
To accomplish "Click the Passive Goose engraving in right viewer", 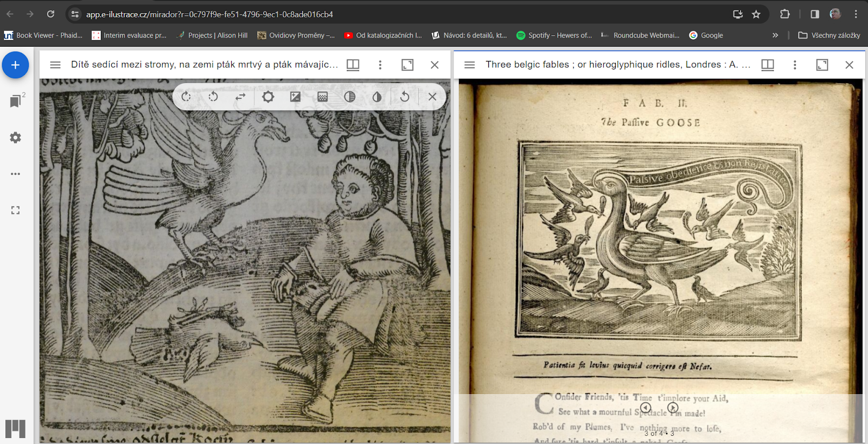I will (659, 241).
